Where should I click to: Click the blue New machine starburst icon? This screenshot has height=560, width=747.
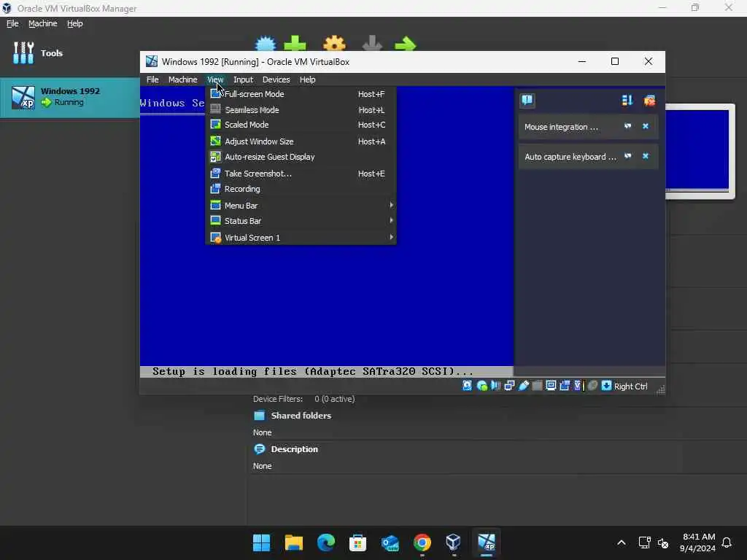click(266, 44)
